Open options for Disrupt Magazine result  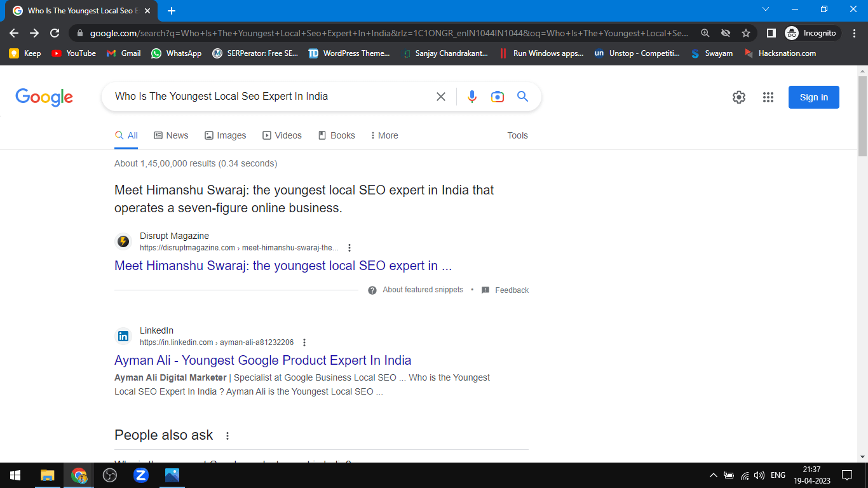pos(349,248)
